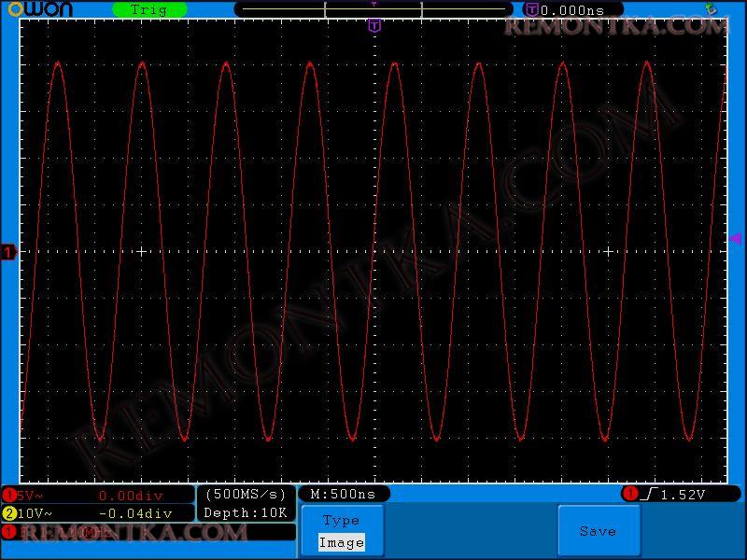Image resolution: width=747 pixels, height=560 pixels.
Task: Click the channel 1 zero-level marker
Action: coord(9,252)
